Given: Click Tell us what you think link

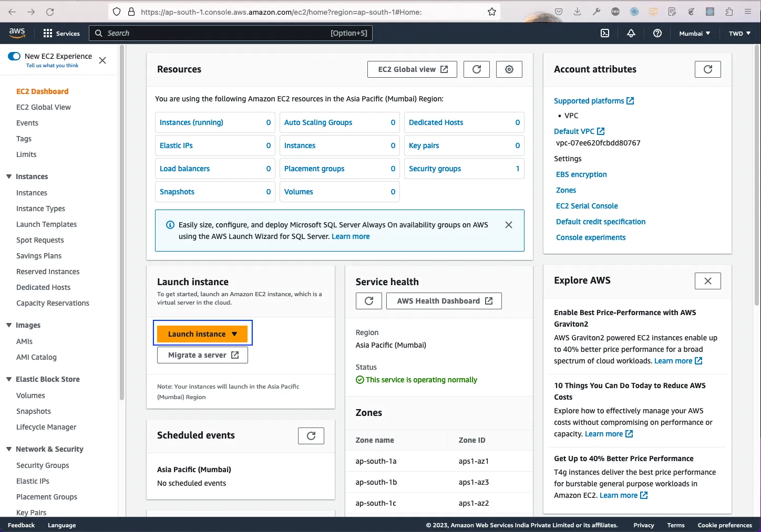Looking at the screenshot, I should pyautogui.click(x=52, y=66).
